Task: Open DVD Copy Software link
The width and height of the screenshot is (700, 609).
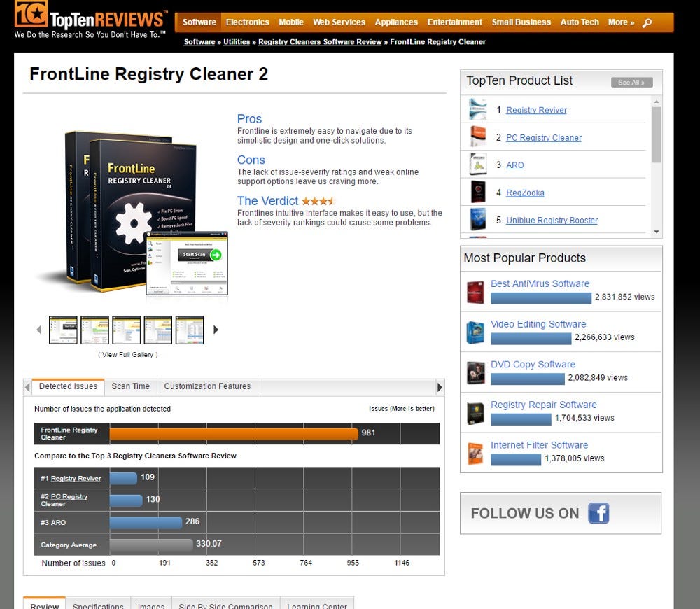Action: click(x=533, y=364)
